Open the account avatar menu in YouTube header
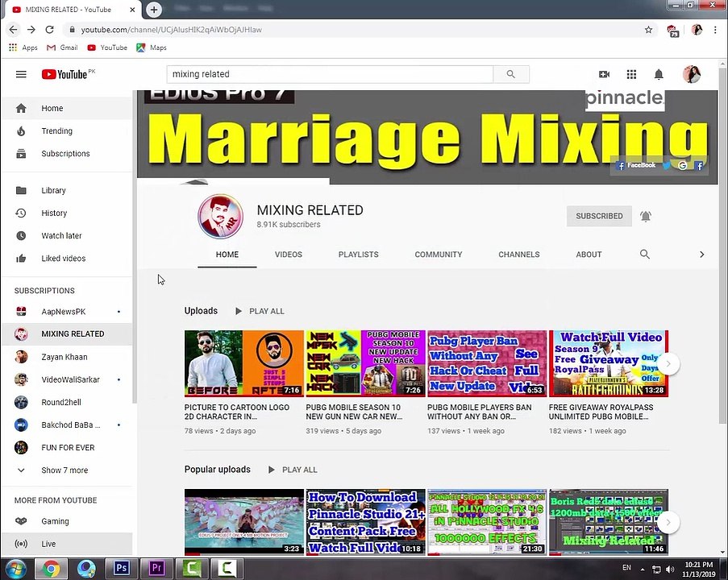 point(692,74)
